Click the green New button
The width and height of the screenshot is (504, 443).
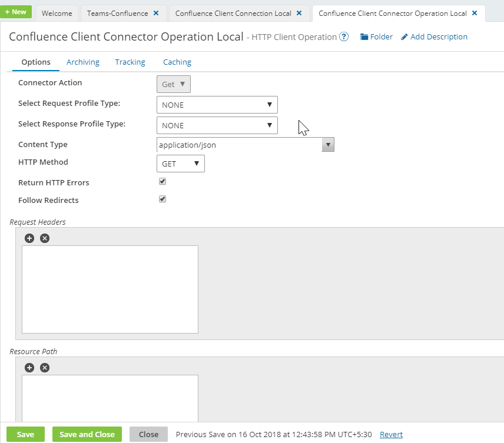click(x=16, y=12)
